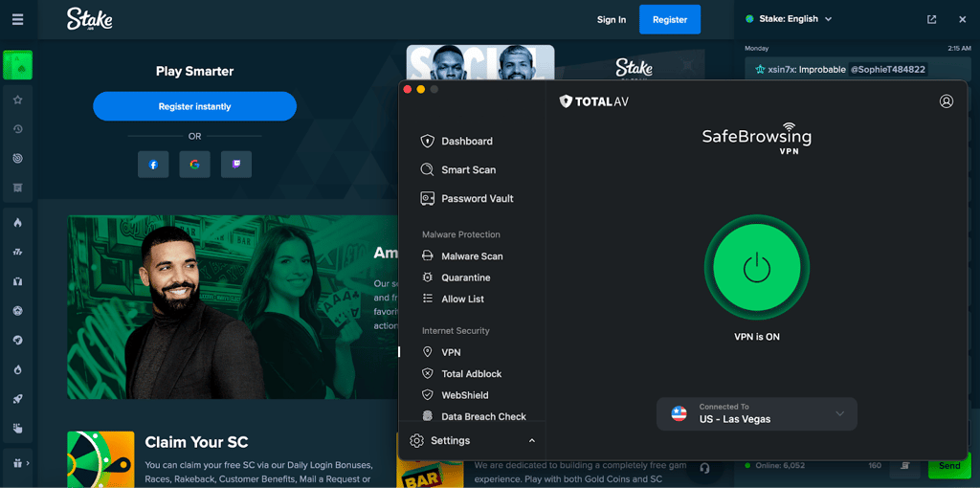
Task: Open Connected To US - Las Vegas dropdown
Action: pyautogui.click(x=757, y=413)
